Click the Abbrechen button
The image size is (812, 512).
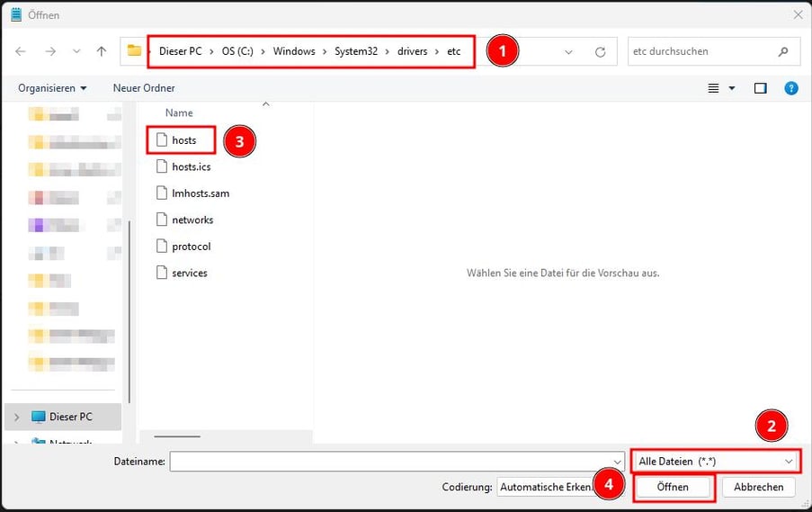(758, 487)
